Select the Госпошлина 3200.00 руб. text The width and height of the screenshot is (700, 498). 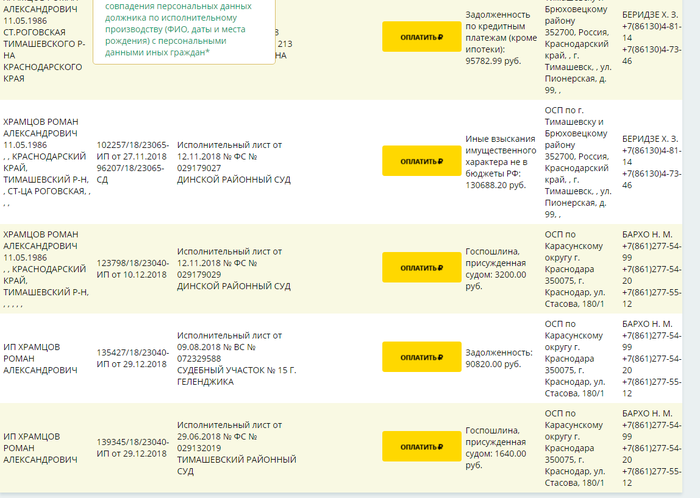point(496,269)
